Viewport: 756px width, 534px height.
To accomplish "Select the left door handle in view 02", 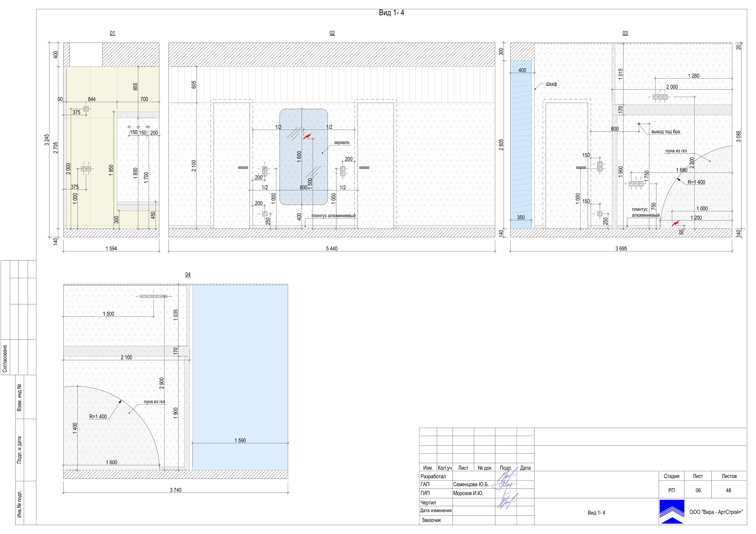I will click(x=243, y=168).
